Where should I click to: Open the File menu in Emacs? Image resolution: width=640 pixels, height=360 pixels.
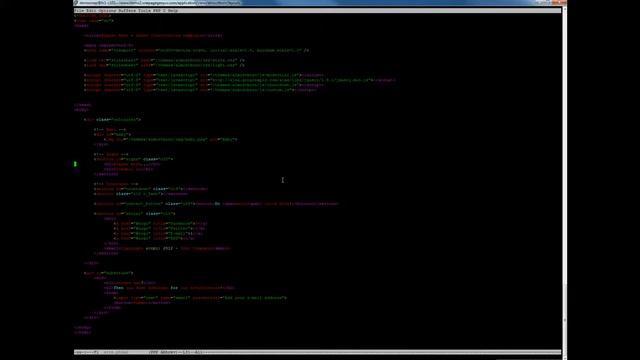pos(79,11)
